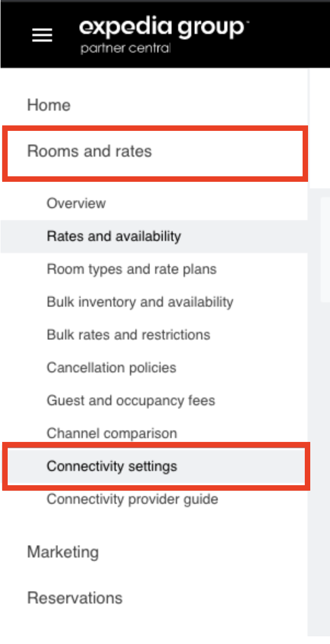330x644 pixels.
Task: Open Guest and occupancy fees
Action: tap(130, 400)
